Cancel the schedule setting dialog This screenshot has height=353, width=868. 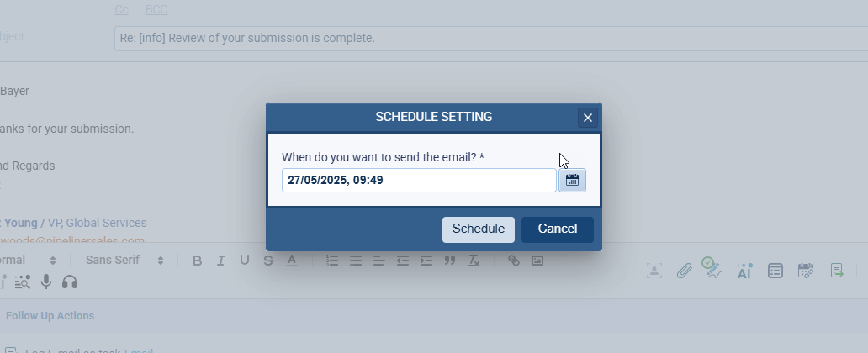(x=557, y=229)
